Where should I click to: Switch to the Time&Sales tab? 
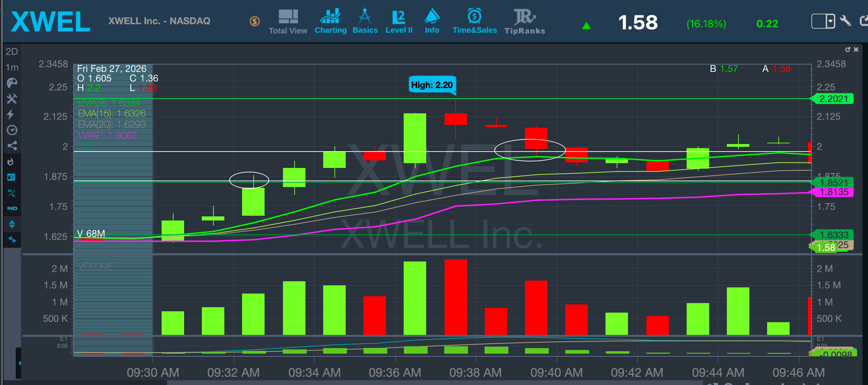(475, 22)
